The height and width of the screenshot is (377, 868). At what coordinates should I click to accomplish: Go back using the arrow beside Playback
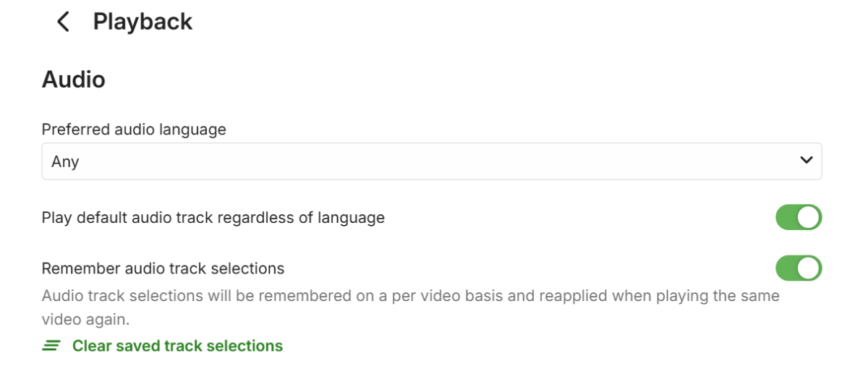[64, 22]
